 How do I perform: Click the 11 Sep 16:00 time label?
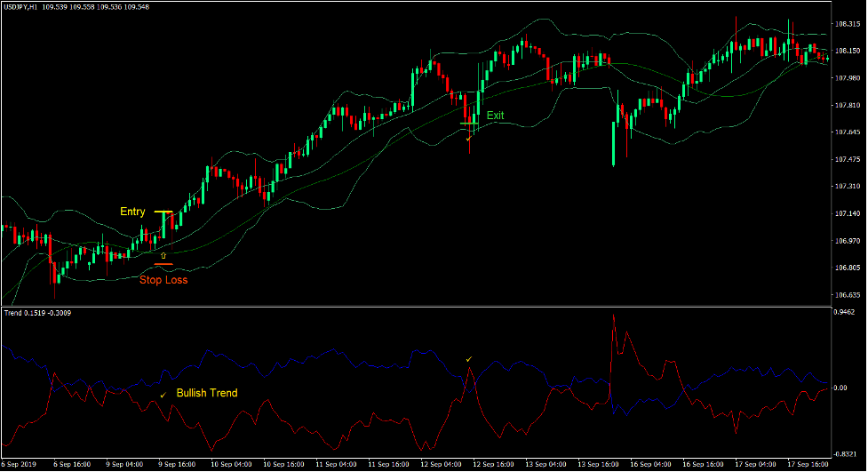[x=388, y=464]
